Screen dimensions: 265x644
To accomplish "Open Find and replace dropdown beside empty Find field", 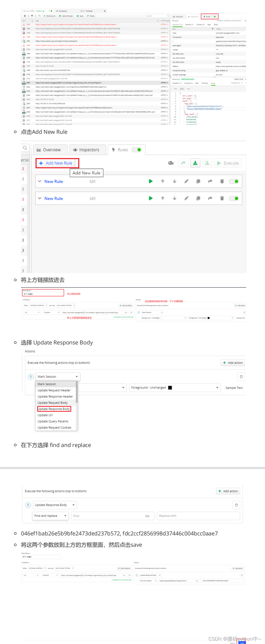I will (51, 516).
